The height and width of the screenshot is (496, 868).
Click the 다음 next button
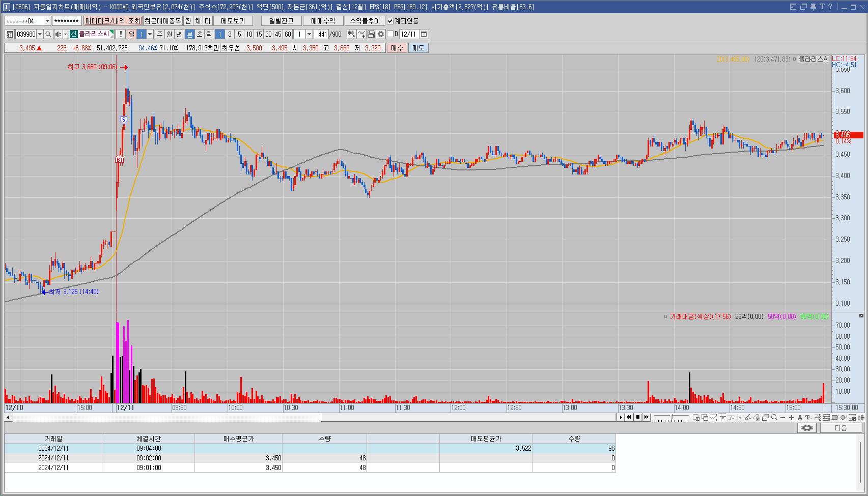[x=841, y=428]
